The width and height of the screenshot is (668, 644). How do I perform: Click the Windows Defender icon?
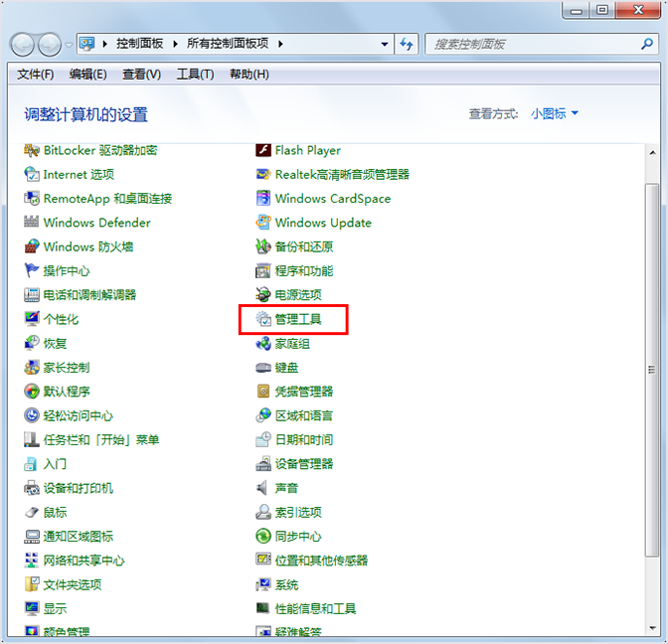[x=32, y=223]
